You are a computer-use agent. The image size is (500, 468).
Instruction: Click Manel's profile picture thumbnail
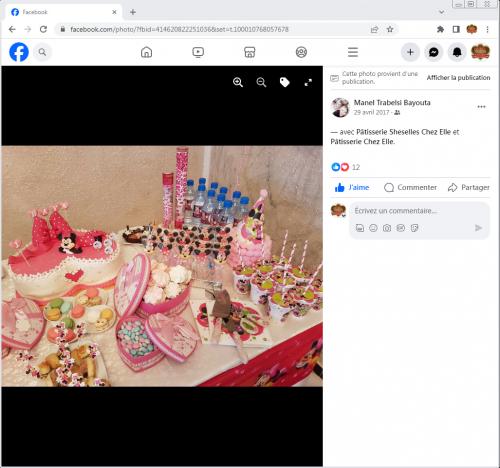340,107
